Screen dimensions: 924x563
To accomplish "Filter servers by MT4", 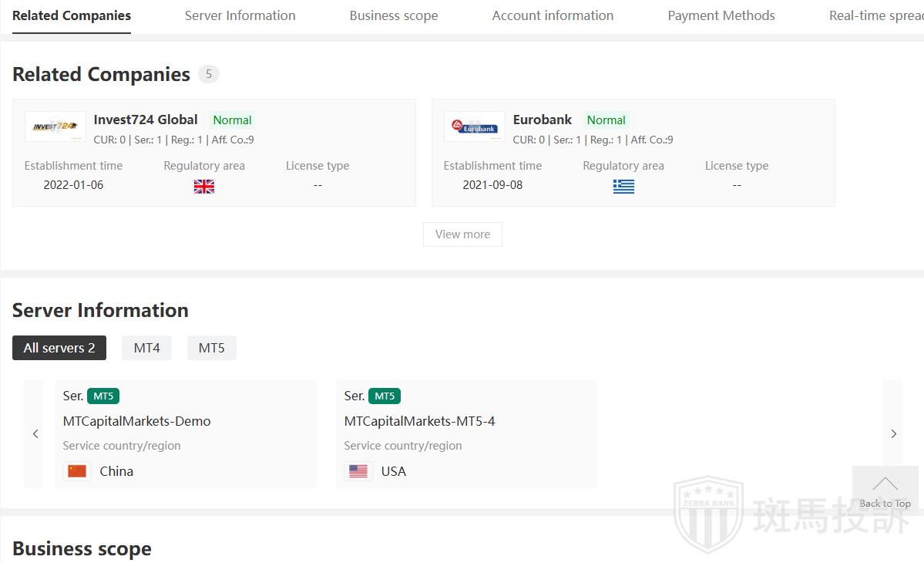I will 146,348.
